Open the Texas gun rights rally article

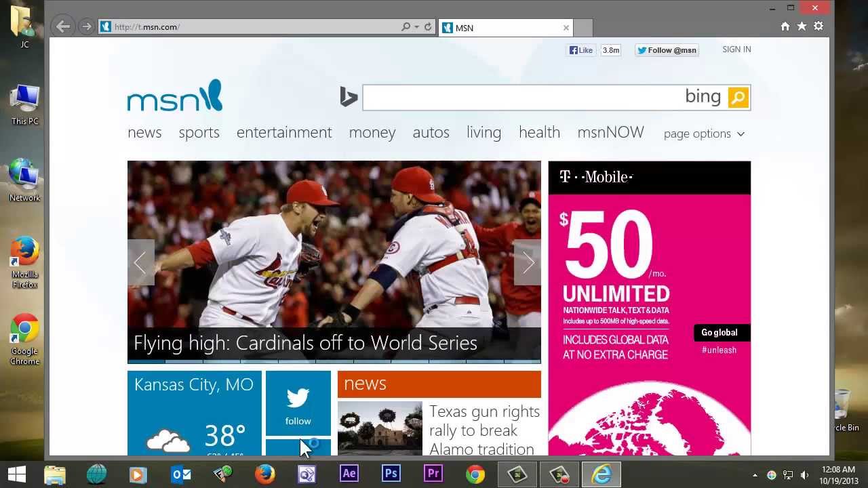pyautogui.click(x=484, y=430)
